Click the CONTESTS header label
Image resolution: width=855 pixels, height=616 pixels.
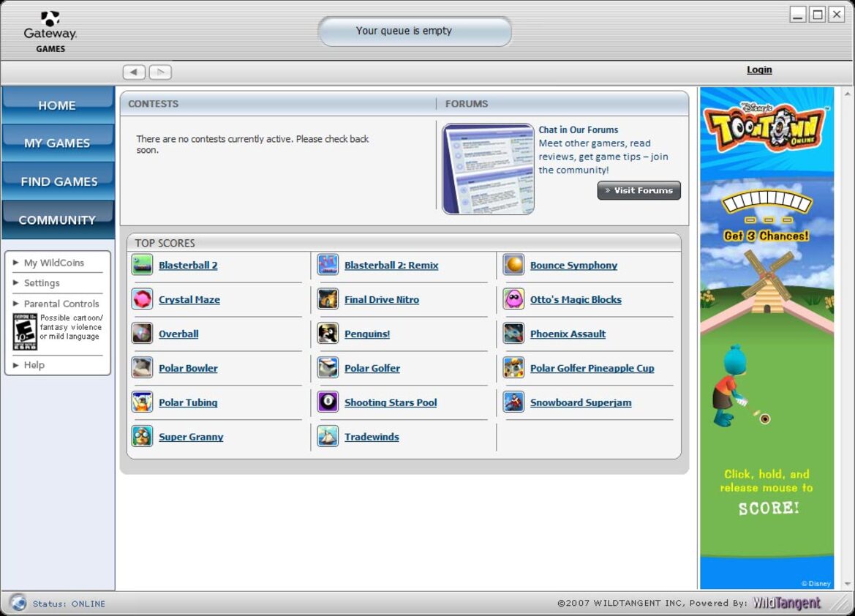(x=153, y=104)
